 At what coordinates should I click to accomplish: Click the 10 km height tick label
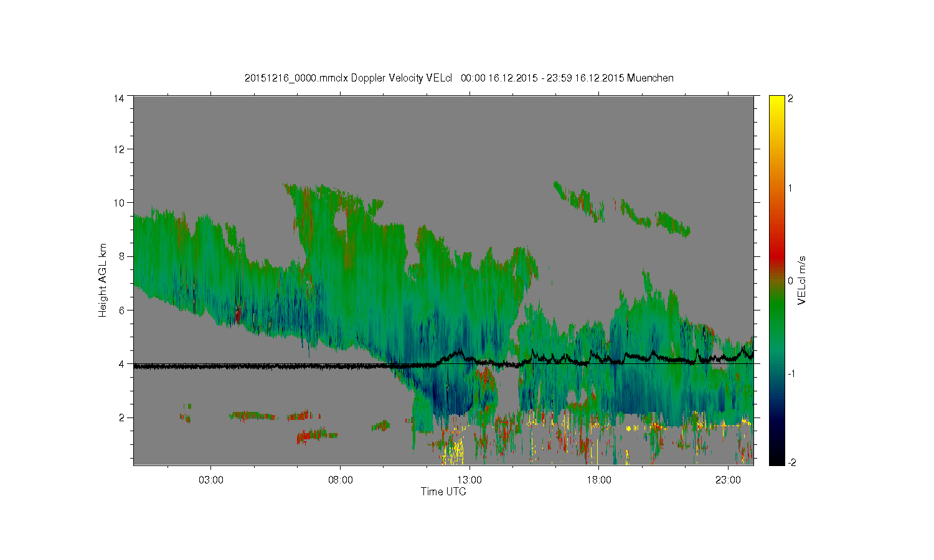tap(119, 203)
